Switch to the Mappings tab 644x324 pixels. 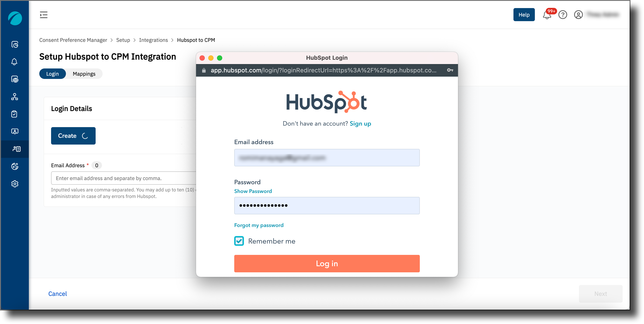point(84,73)
